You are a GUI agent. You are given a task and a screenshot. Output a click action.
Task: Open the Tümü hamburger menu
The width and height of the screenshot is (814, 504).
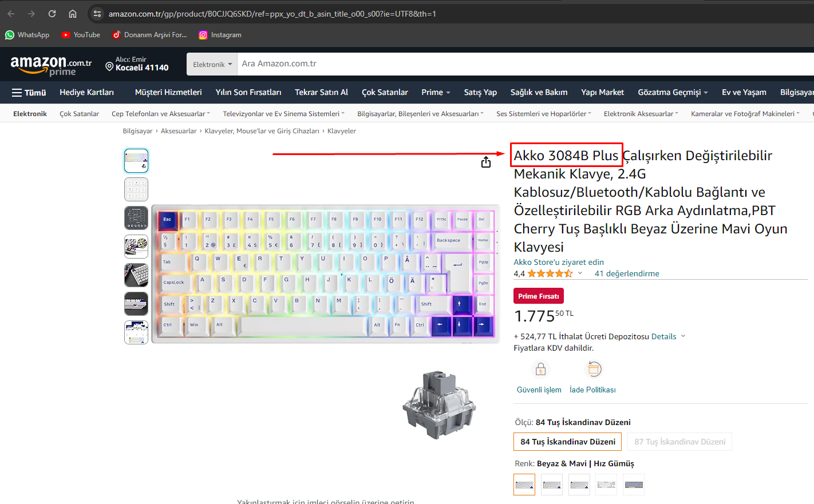[29, 92]
